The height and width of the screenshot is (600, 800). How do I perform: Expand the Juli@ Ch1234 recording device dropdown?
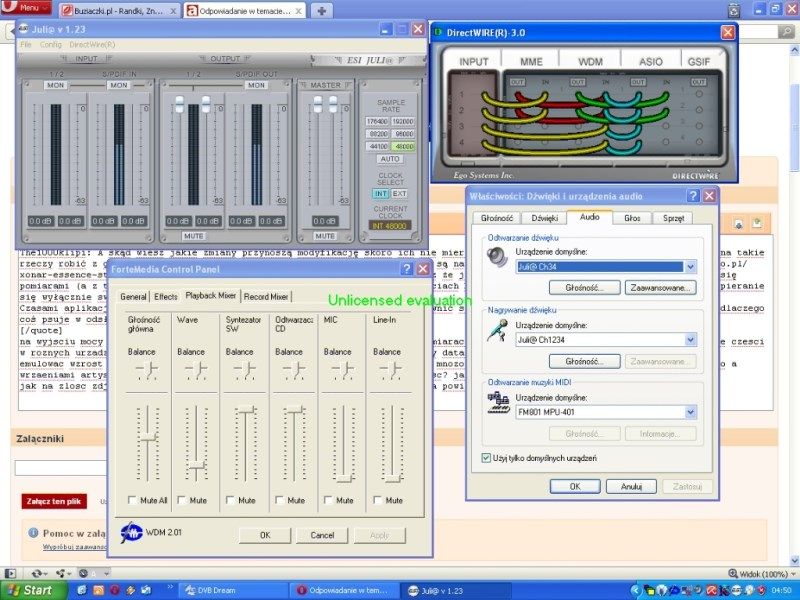point(690,340)
